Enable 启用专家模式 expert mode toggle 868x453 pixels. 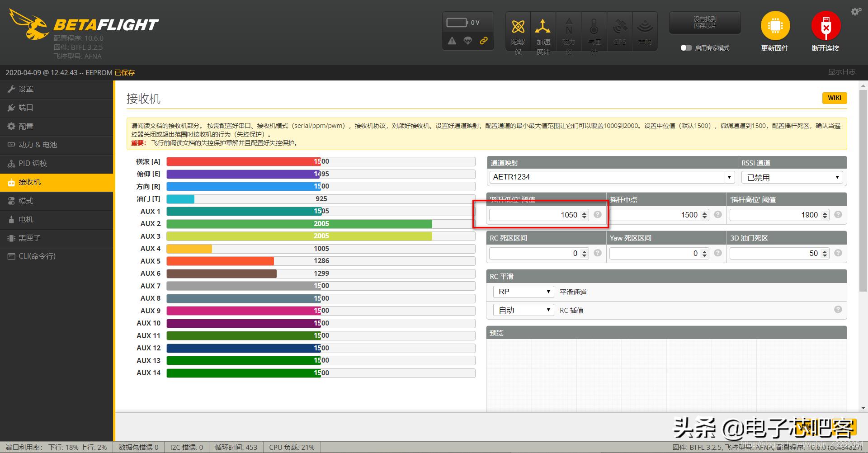(x=686, y=47)
